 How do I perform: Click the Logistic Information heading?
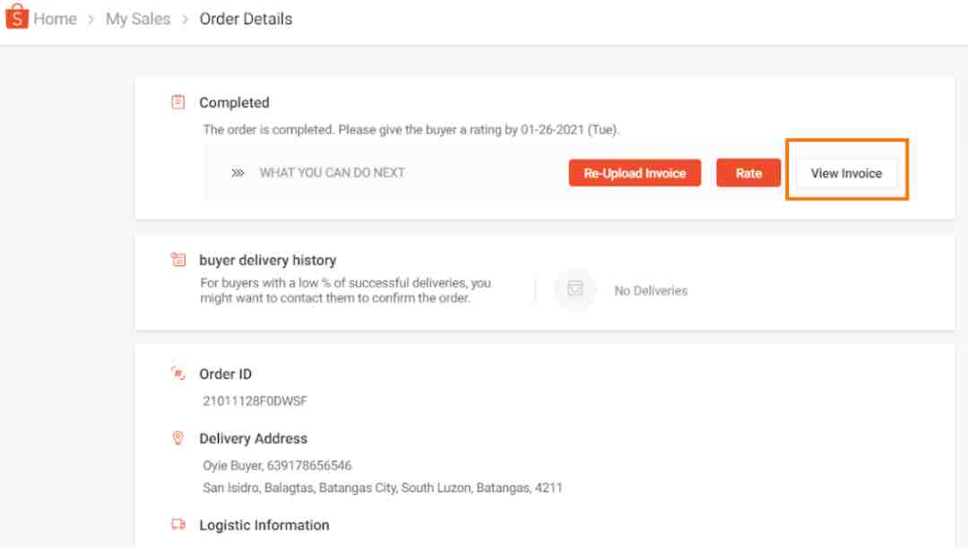(x=264, y=525)
